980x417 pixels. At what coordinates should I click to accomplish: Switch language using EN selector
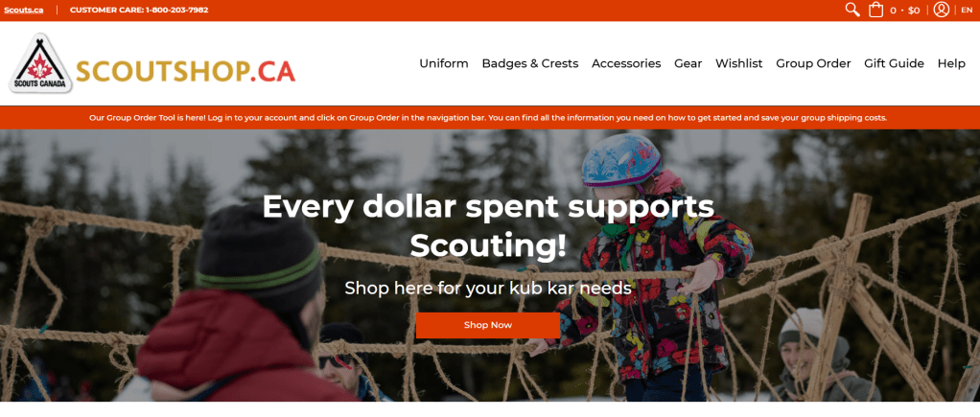click(x=967, y=10)
